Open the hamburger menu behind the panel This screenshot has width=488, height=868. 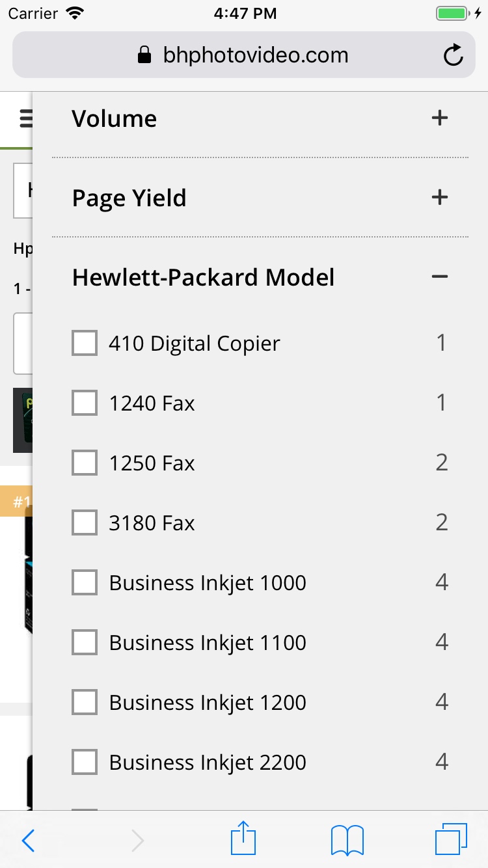point(25,118)
